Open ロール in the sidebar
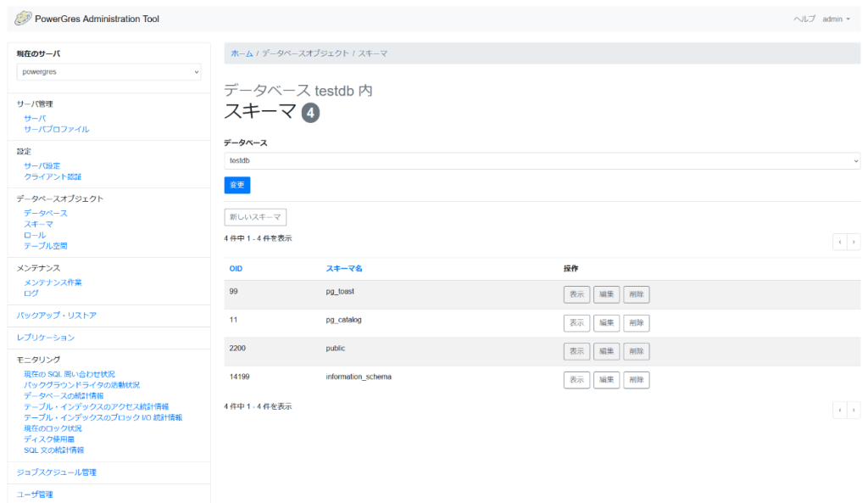Image resolution: width=868 pixels, height=503 pixels. 35,235
